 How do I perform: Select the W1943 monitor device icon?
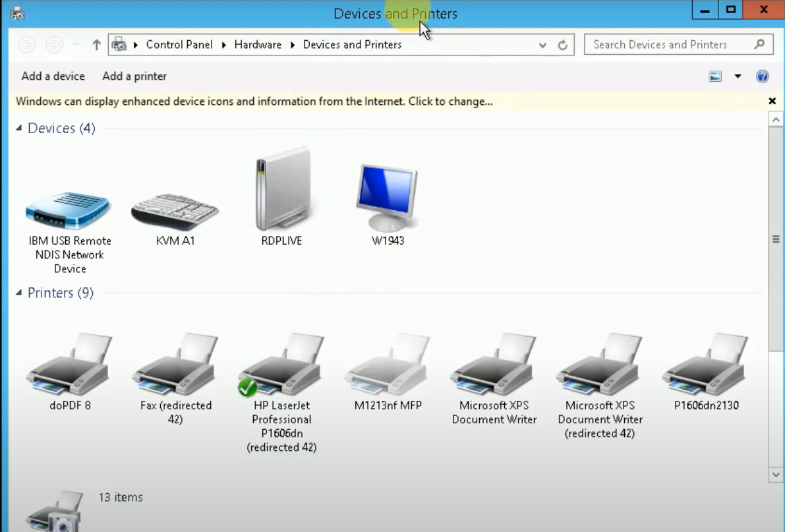[387, 197]
